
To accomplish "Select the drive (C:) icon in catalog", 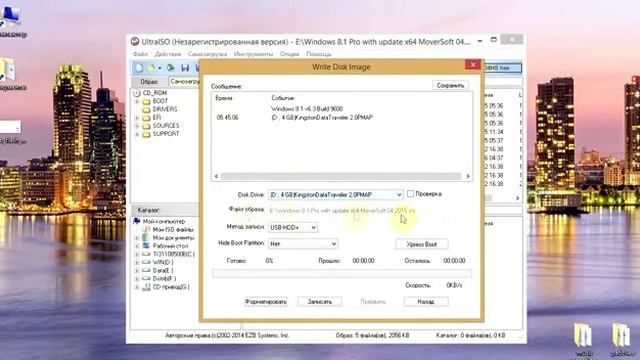I will coord(146,254).
